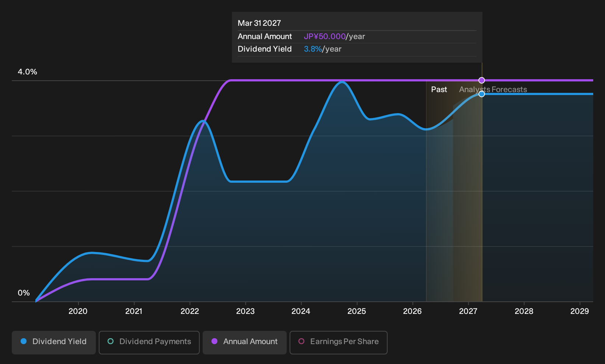Click the pink Earnings Per Share circle icon
Image resolution: width=605 pixels, height=364 pixels.
click(x=301, y=341)
